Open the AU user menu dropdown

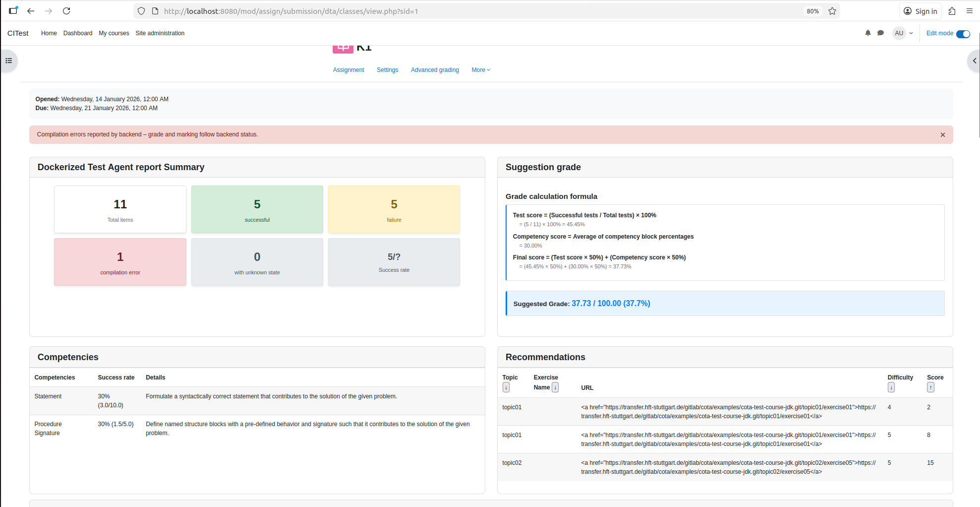click(x=903, y=33)
